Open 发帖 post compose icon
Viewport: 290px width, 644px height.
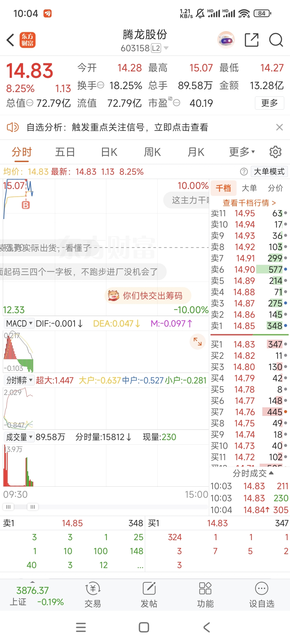click(149, 595)
